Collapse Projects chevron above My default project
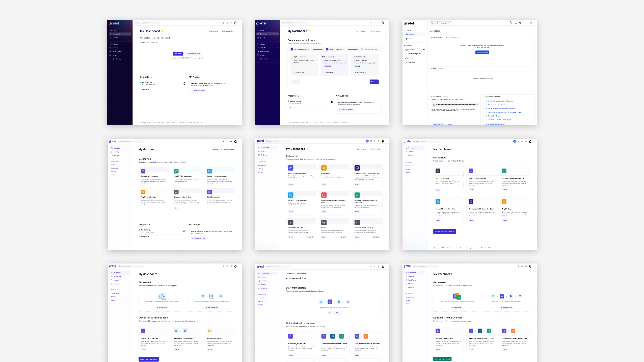This screenshot has height=362, width=644. (424, 50)
